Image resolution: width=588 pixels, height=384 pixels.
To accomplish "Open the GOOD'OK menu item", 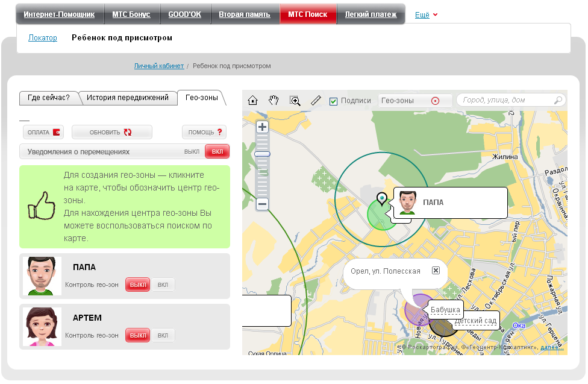I will pos(184,14).
